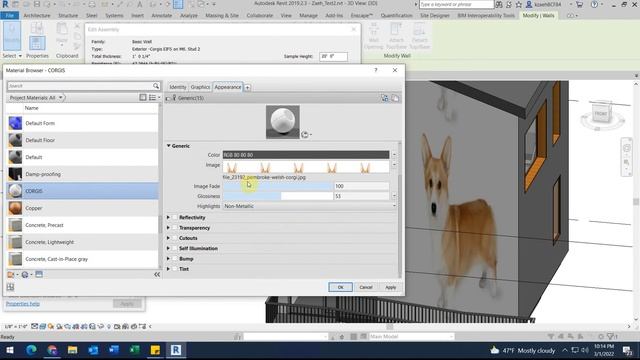Screen dimensions: 640x360
Task: Expand the Transparency section arrow
Action: pyautogui.click(x=168, y=228)
